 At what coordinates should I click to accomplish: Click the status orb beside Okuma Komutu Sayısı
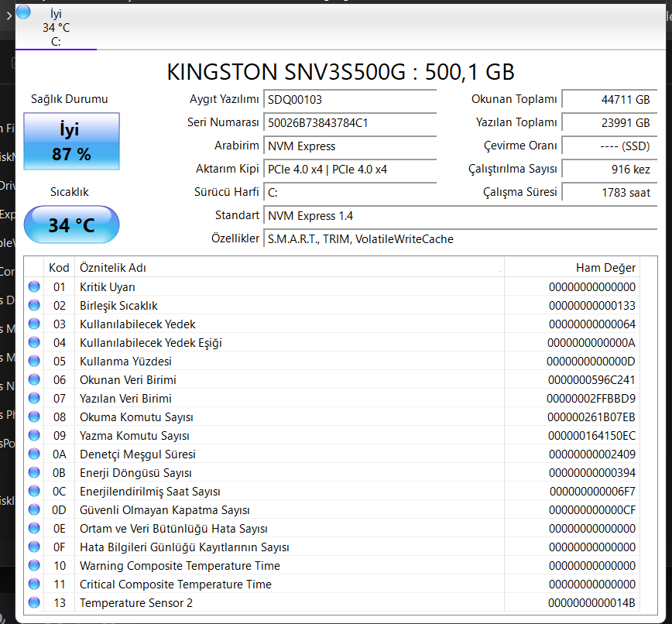(x=34, y=417)
